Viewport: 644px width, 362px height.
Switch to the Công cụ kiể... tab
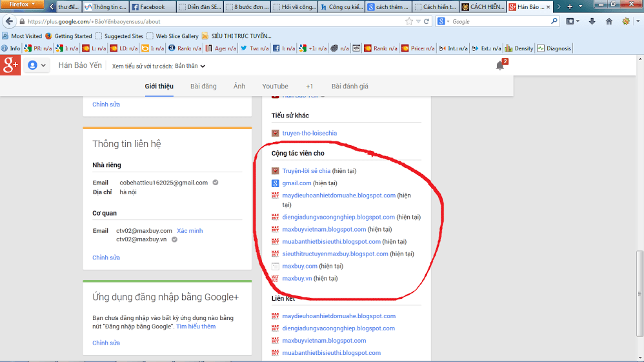point(342,7)
